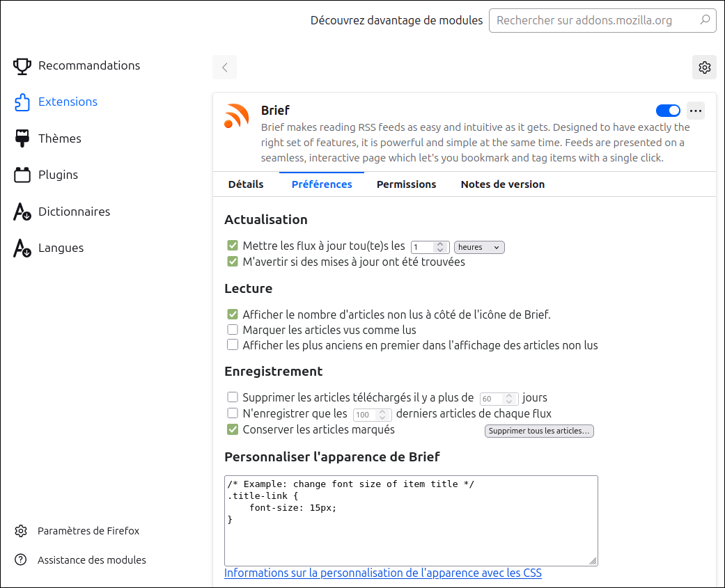Open the CSS appearance customization info link
Viewport: 725px width, 588px height.
click(383, 573)
